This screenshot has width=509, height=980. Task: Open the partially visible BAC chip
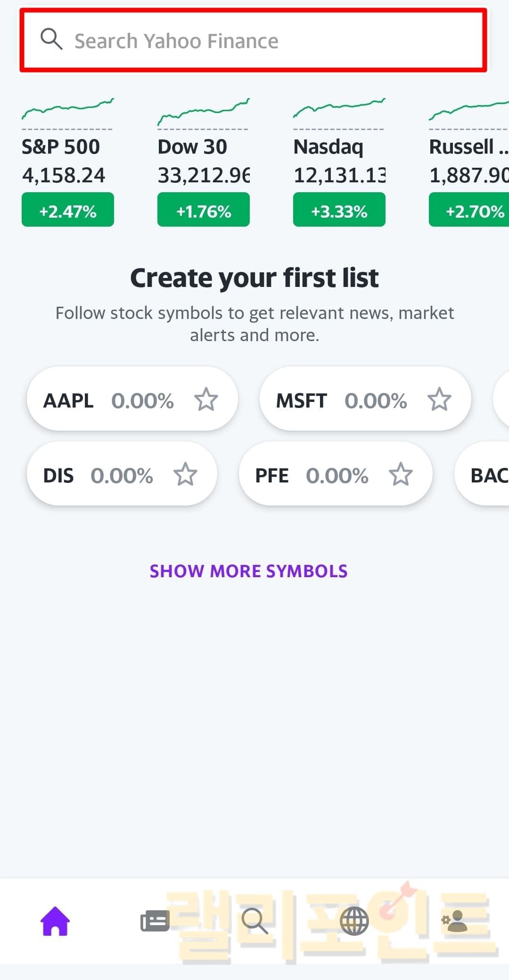[x=485, y=474]
